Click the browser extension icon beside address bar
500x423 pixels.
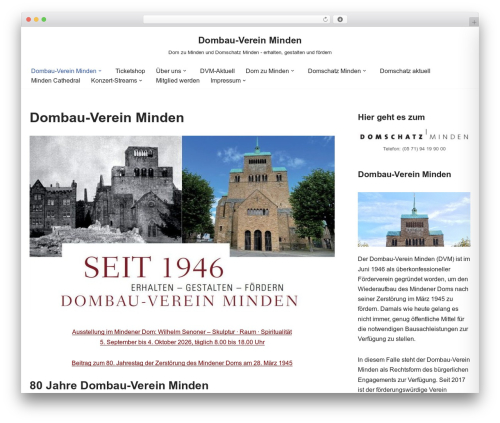point(340,20)
